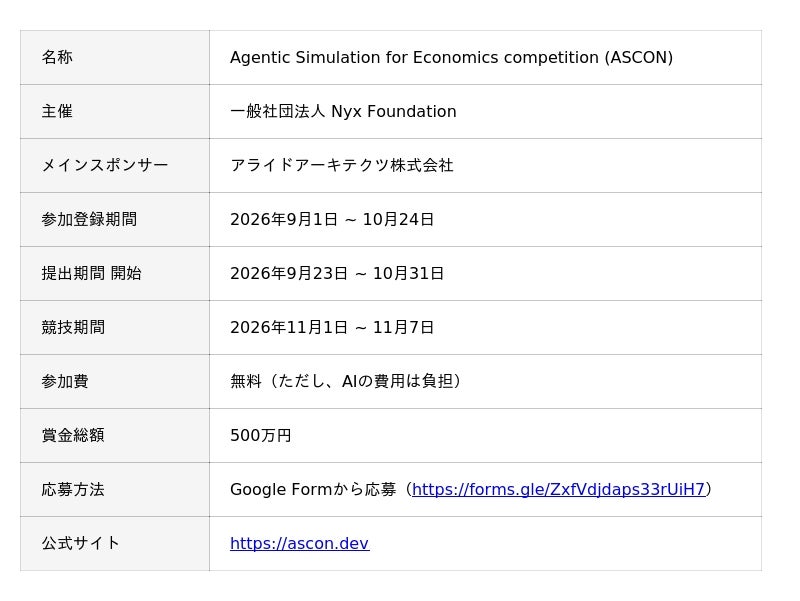800x601 pixels.
Task: Open the Google Form application link
Action: pos(558,489)
